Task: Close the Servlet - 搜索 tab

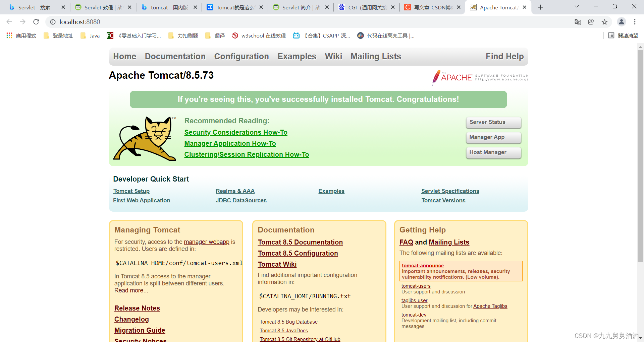Action: (63, 7)
